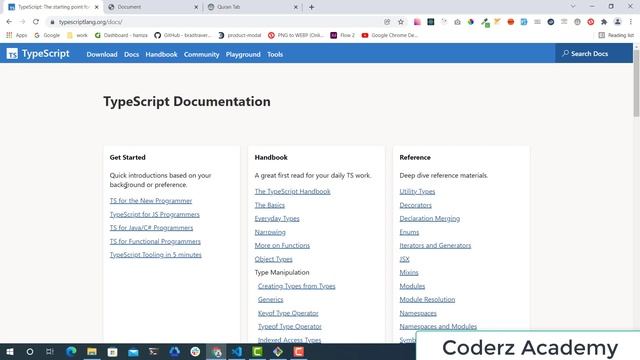The width and height of the screenshot is (640, 360).
Task: Open the Download nav item
Action: [x=102, y=54]
